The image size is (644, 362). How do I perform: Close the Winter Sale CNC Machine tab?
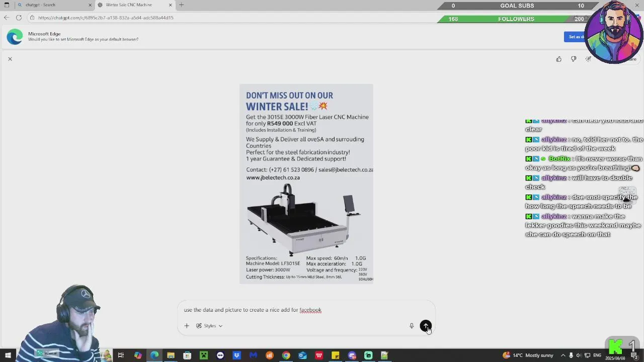coord(170,5)
